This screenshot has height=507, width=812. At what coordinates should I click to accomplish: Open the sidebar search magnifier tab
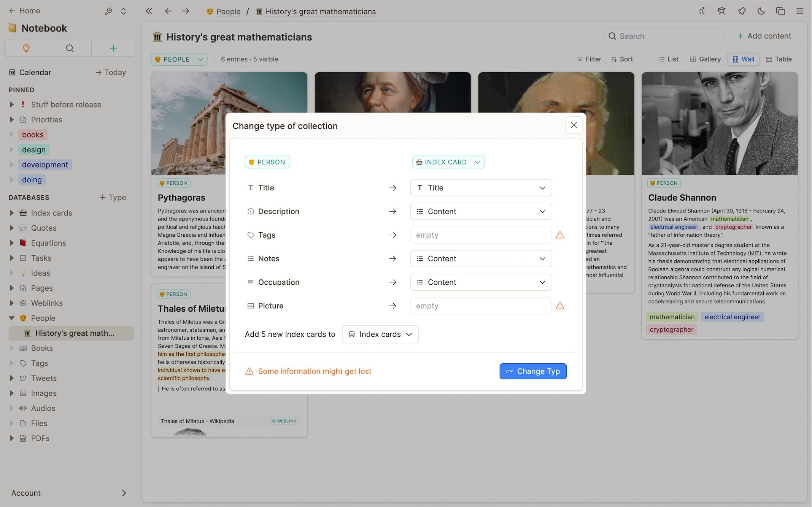(70, 48)
